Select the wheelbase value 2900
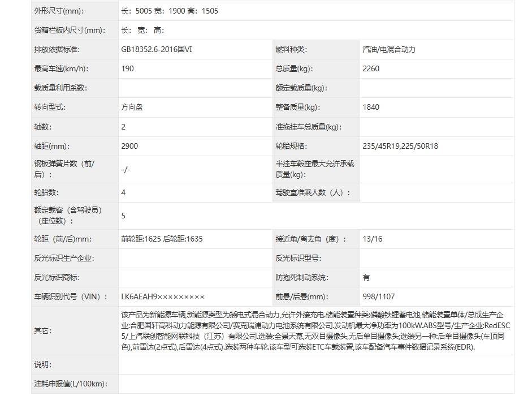Image resolution: width=532 pixels, height=400 pixels. [129, 145]
